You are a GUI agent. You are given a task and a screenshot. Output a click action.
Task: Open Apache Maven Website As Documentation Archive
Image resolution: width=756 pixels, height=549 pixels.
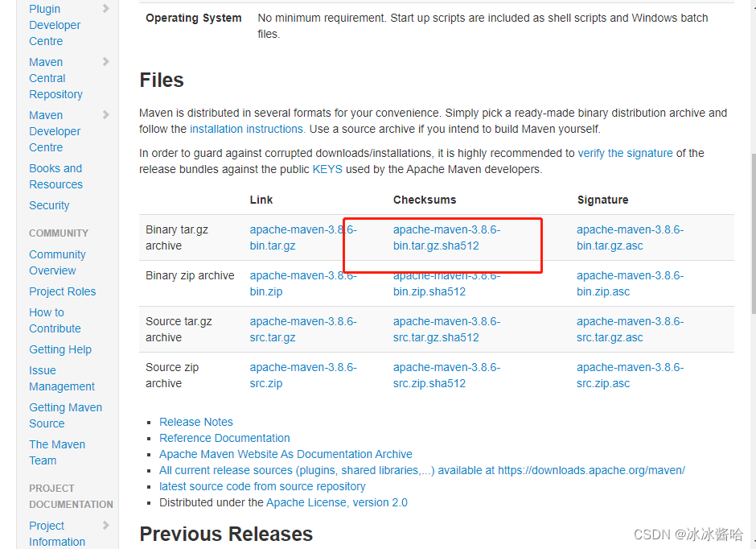(x=286, y=454)
